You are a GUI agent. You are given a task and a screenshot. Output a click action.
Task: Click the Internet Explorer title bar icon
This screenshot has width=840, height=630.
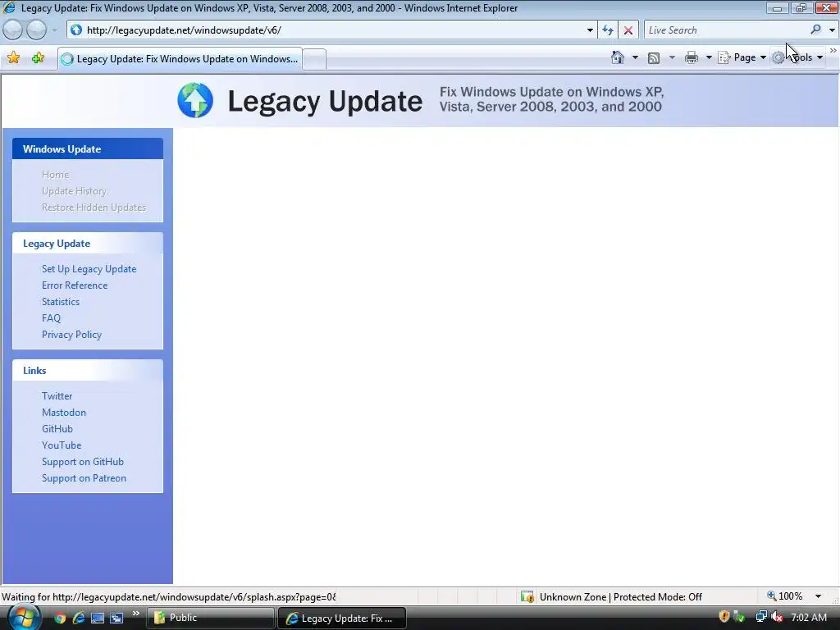[9, 7]
